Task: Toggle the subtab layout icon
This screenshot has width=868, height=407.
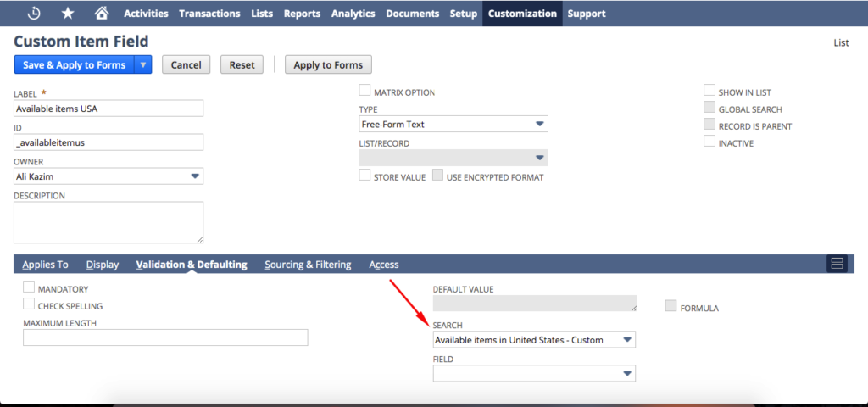Action: pyautogui.click(x=837, y=265)
